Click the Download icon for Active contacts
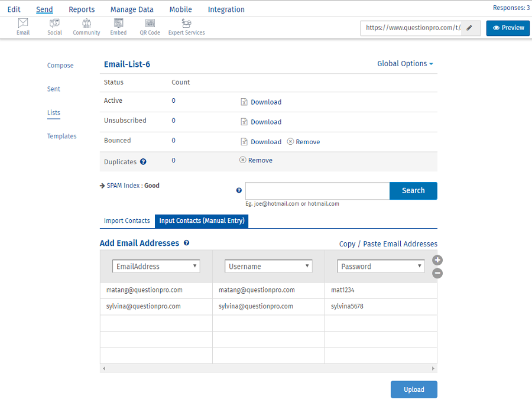Screen dimensions: 532x406 pos(244,102)
